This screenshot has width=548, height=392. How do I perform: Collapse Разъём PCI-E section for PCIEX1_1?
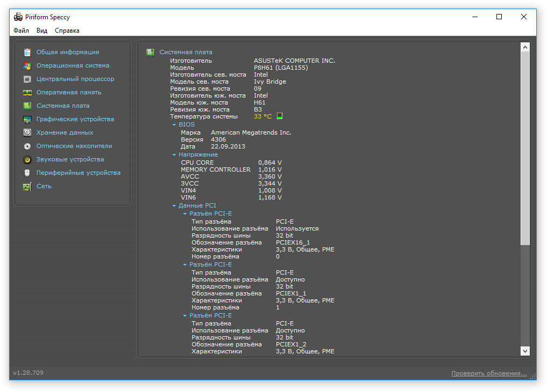point(185,264)
